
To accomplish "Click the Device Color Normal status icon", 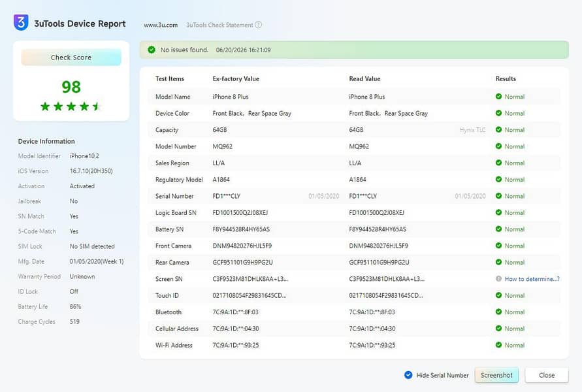I will coord(498,113).
